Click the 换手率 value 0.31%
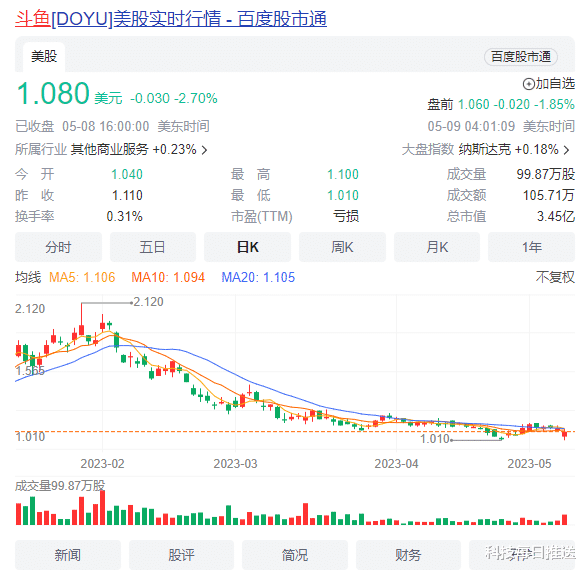583x570 pixels. coord(125,216)
